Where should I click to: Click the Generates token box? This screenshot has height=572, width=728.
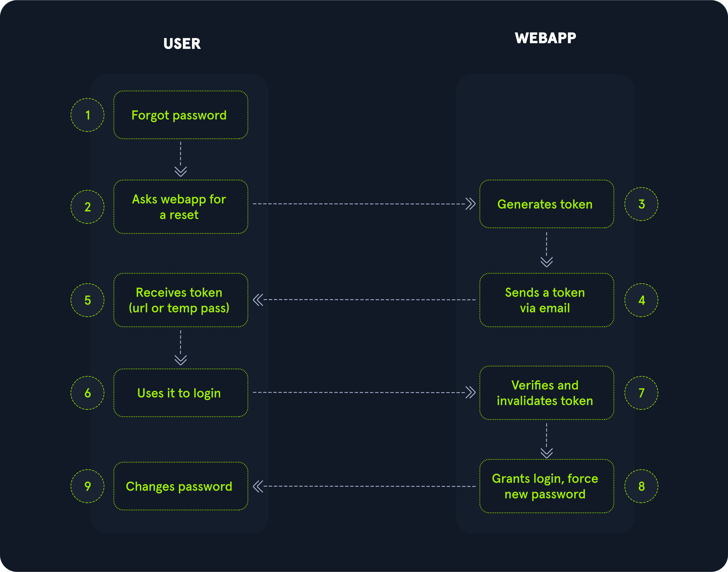coord(546,204)
